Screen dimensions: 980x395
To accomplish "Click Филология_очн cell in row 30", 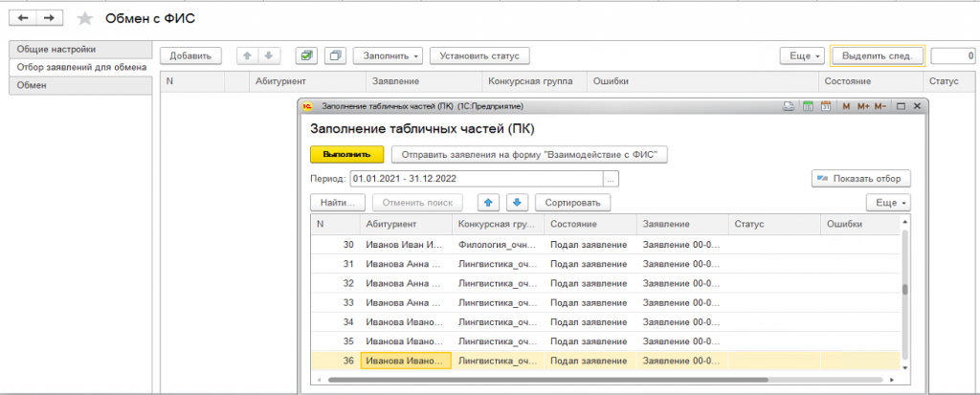I will [498, 245].
